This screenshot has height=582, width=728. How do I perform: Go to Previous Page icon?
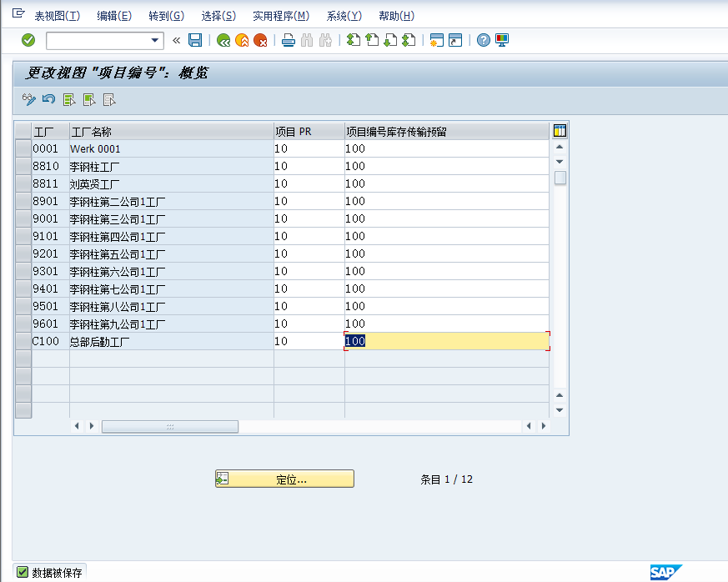pyautogui.click(x=372, y=40)
